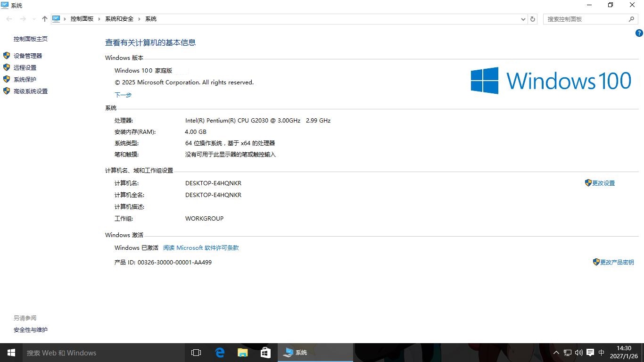
Task: Click DESKTOP-E4HQNKR in the 计算机全名 row
Action: 213,195
